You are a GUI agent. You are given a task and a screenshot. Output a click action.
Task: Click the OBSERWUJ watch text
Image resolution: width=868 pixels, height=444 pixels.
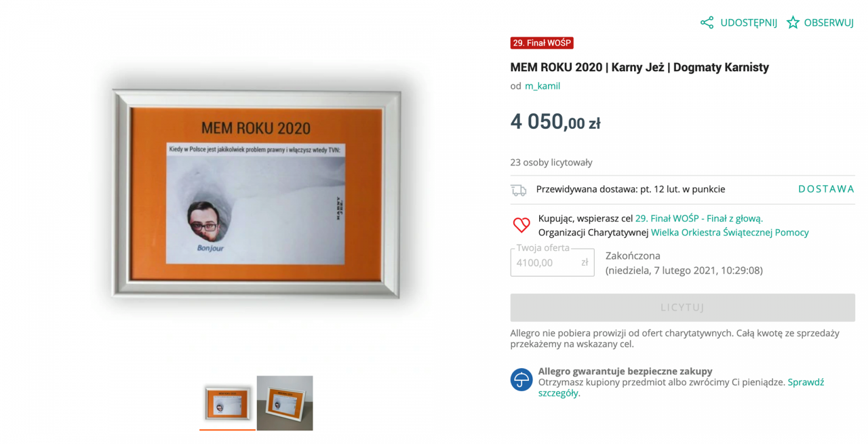[x=829, y=22]
